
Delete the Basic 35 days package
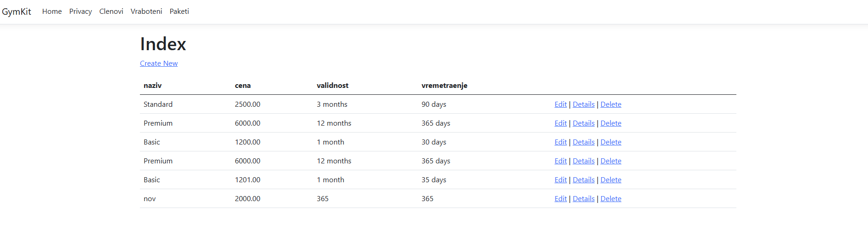[611, 180]
